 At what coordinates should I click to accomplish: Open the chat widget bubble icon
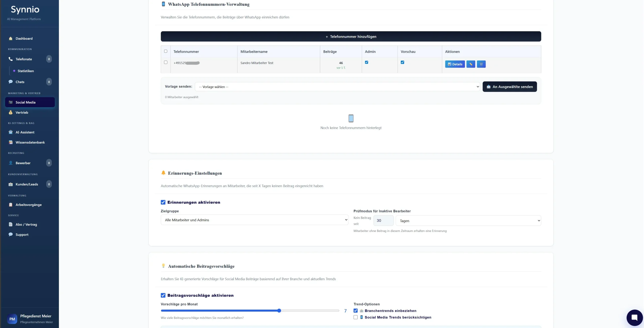[x=634, y=317]
